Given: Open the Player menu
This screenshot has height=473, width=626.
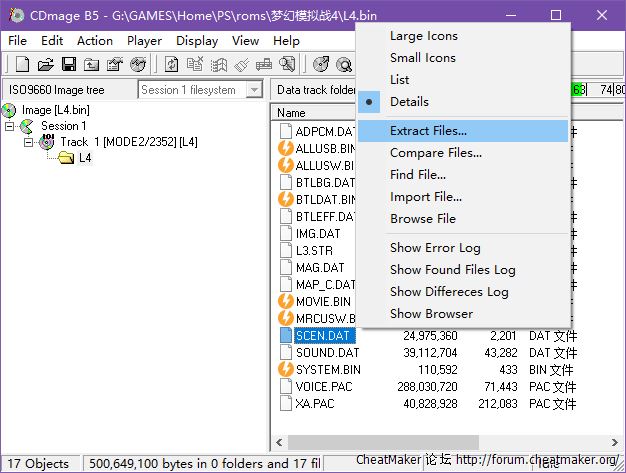Looking at the screenshot, I should (x=144, y=41).
